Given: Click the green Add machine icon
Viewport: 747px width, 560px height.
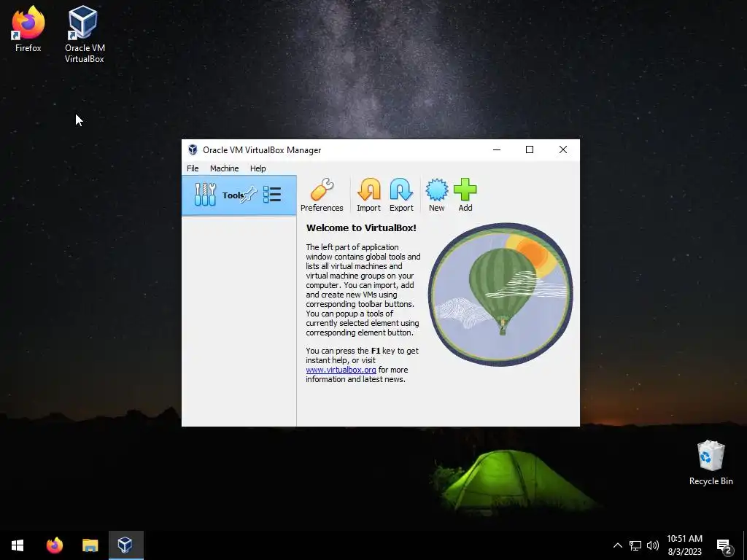Looking at the screenshot, I should [465, 195].
